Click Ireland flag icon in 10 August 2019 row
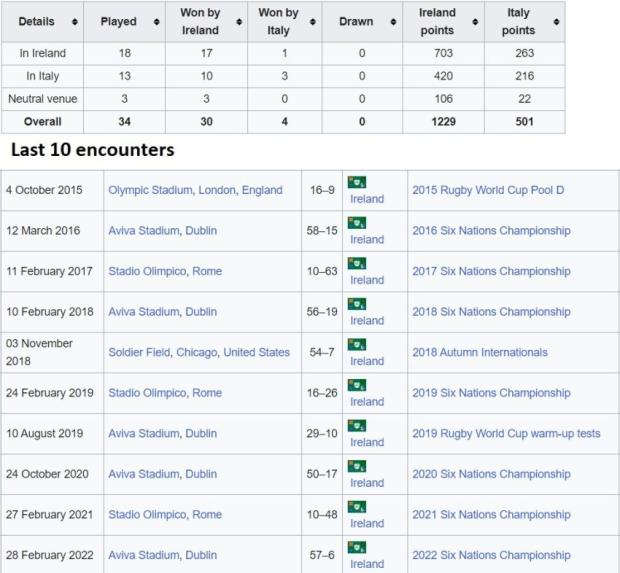 (357, 426)
